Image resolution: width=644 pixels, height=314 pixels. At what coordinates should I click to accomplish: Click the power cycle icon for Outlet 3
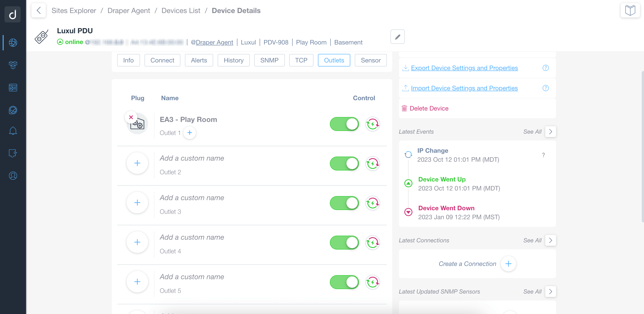(372, 203)
